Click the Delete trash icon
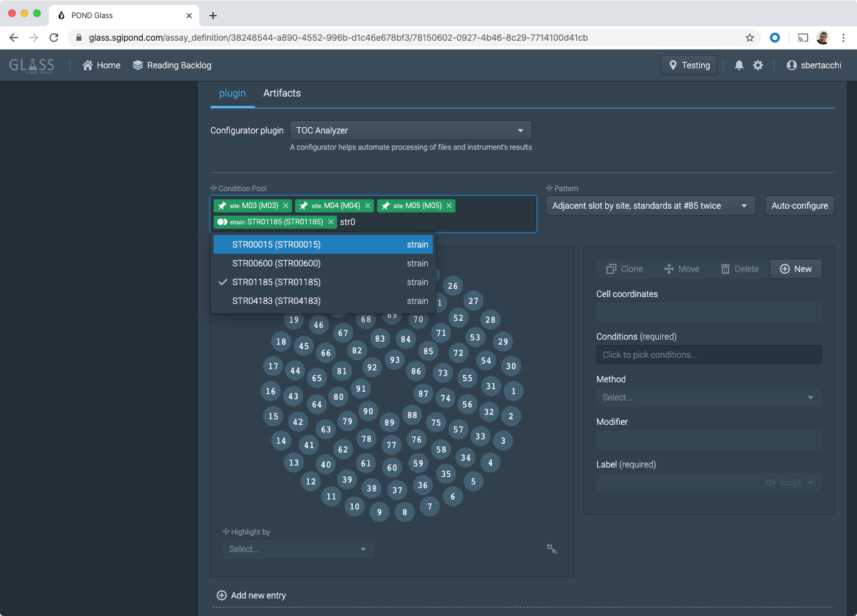Viewport: 857px width, 616px height. (725, 269)
